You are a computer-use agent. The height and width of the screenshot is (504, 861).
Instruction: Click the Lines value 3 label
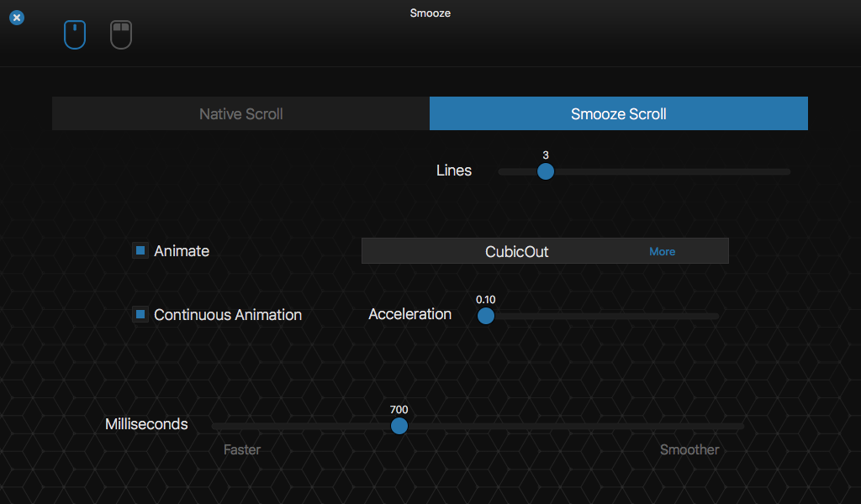546,155
